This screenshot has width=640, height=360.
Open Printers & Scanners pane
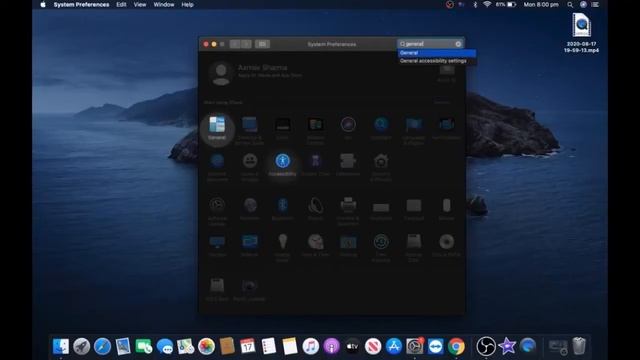(348, 205)
